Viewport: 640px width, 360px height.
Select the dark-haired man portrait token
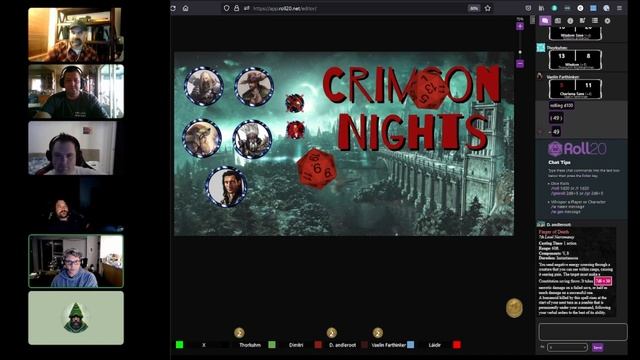tap(226, 187)
